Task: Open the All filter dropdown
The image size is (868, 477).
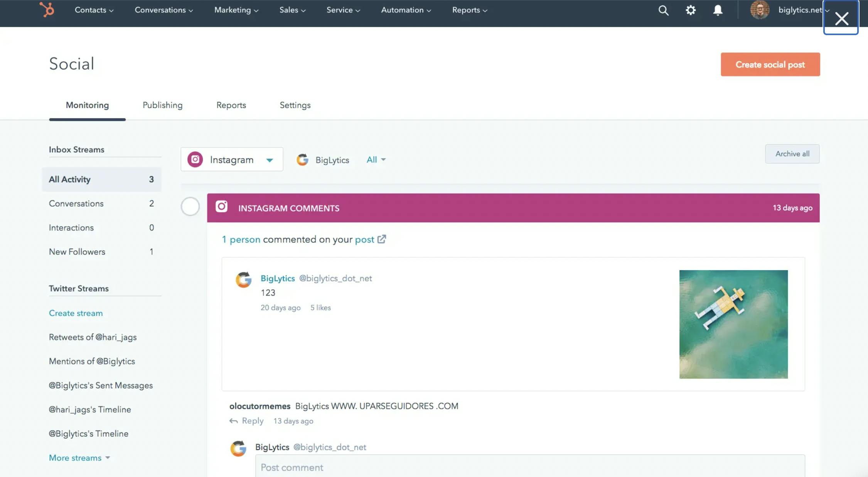Action: click(376, 159)
